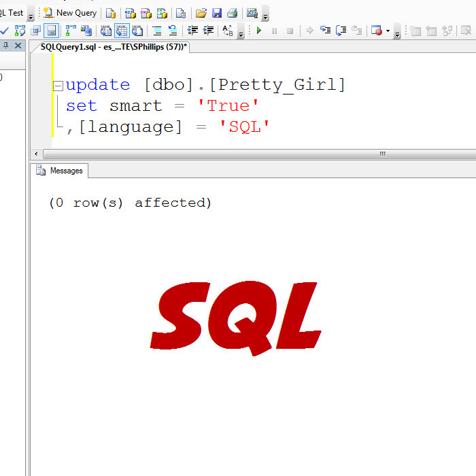Viewport: 476px width, 476px height.
Task: Comment out the selected lines icon
Action: pos(156,31)
